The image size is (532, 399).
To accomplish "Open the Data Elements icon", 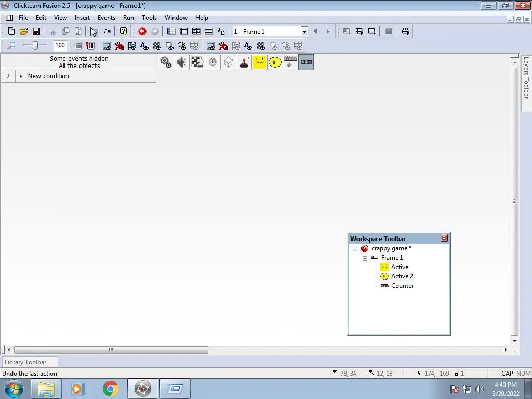I will 221,32.
